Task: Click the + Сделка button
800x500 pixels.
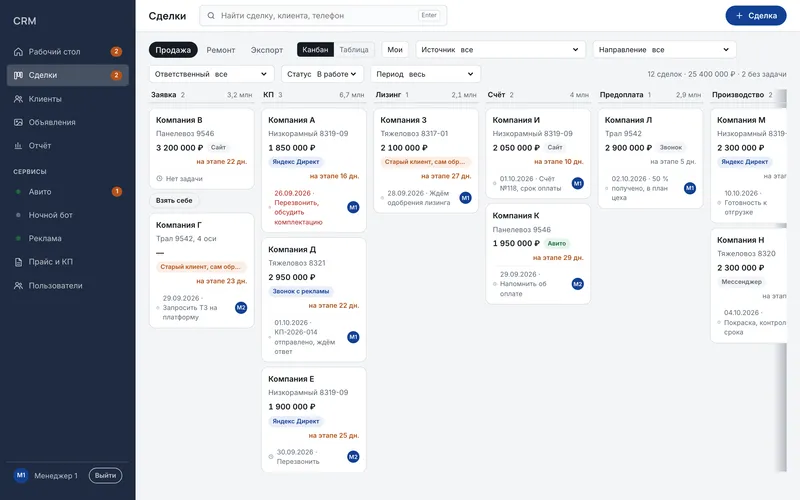Action: point(756,15)
